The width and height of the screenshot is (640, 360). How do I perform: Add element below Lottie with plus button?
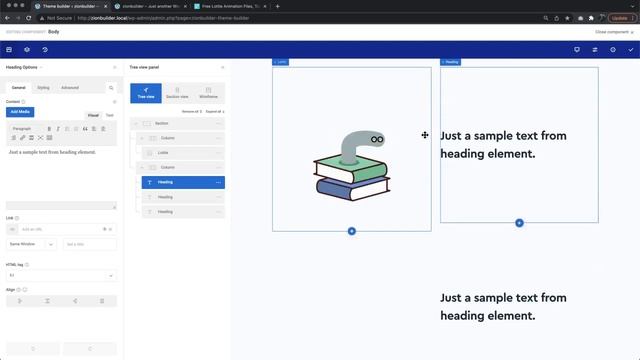(x=351, y=231)
